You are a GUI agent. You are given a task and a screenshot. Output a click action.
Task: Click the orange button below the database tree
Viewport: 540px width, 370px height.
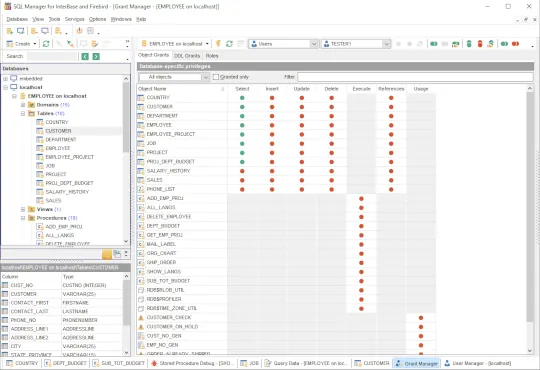[x=107, y=254]
